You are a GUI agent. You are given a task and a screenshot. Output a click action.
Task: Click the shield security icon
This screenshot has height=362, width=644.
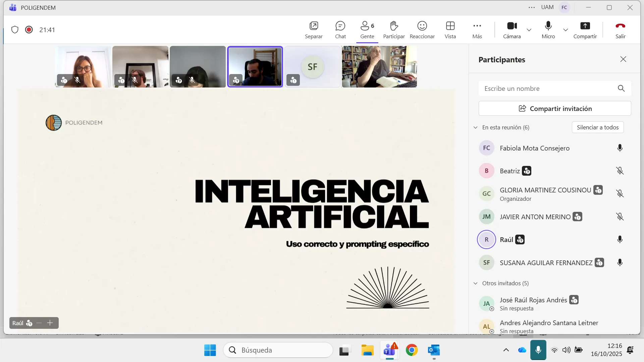[15, 30]
